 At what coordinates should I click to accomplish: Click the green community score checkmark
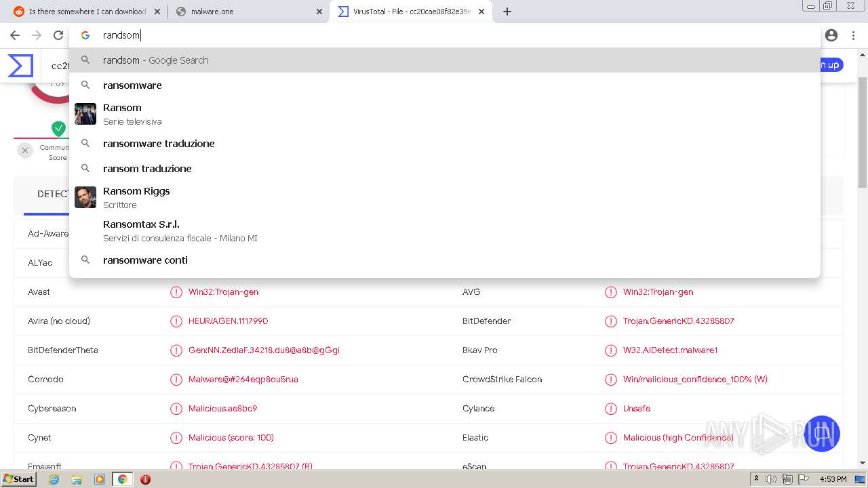pyautogui.click(x=59, y=129)
